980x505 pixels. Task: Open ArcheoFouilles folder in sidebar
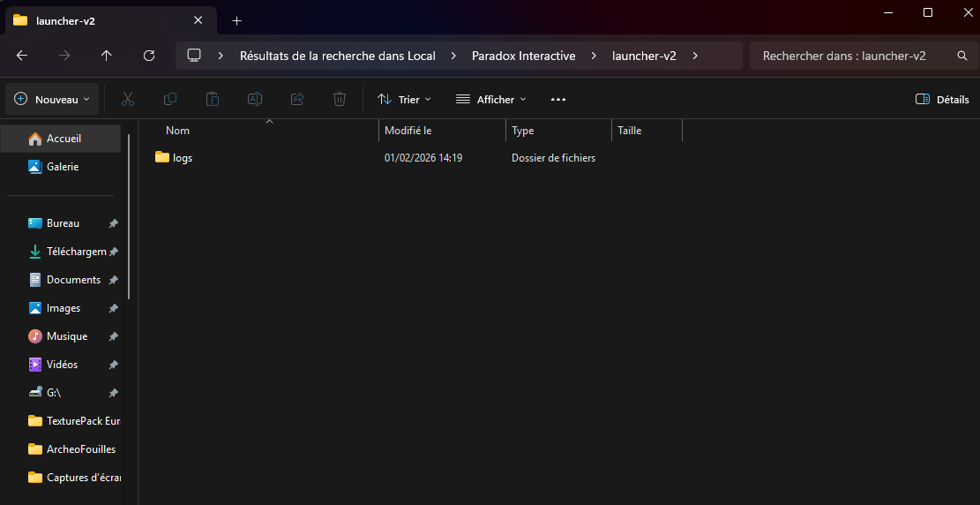tap(61, 449)
